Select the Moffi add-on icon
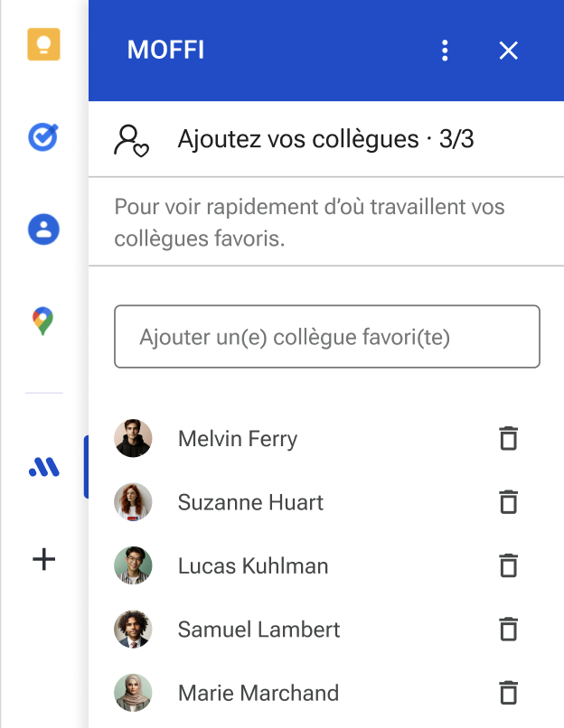Screen dimensions: 564x728 [44, 467]
